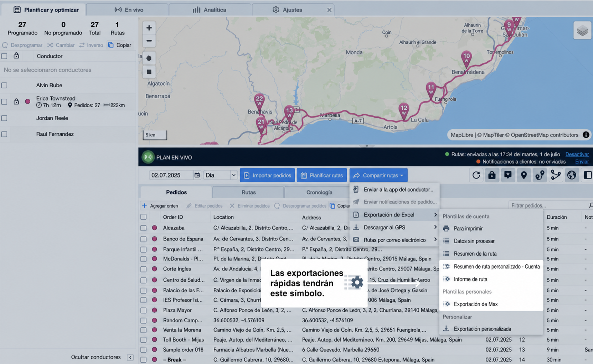Image resolution: width=593 pixels, height=364 pixels.
Task: Tick the select-all orders header checkbox
Action: pos(143,217)
